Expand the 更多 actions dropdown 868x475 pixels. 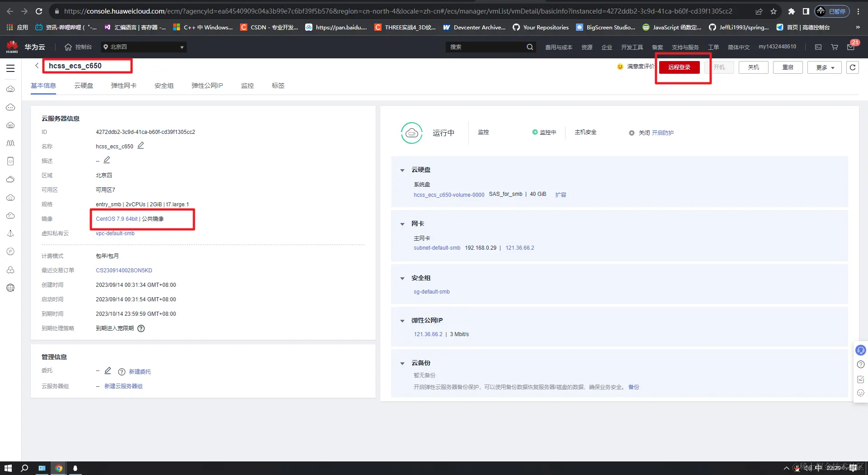[824, 67]
